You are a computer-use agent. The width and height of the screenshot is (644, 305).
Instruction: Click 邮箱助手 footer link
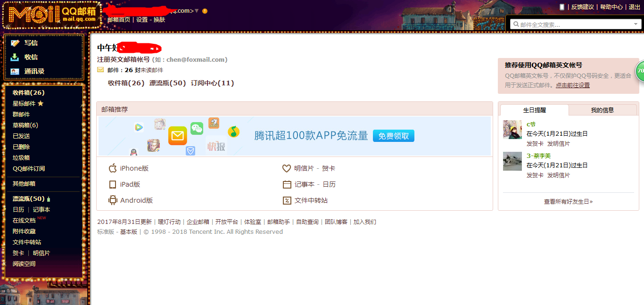click(x=279, y=222)
